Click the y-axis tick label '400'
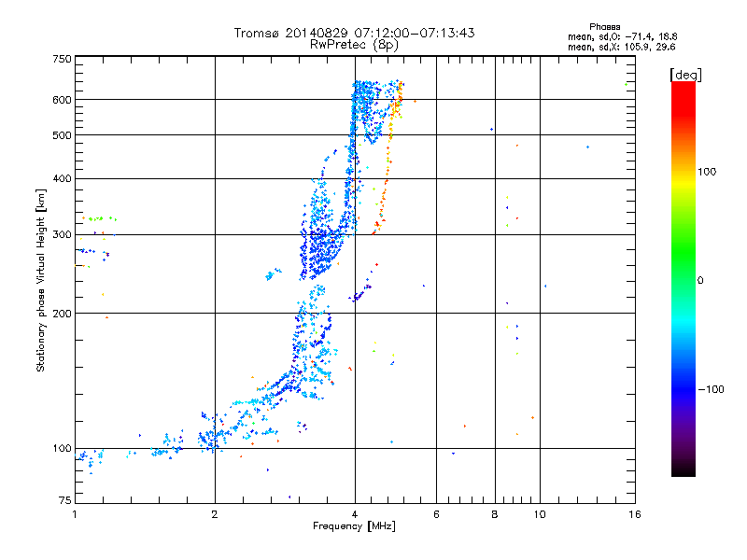 click(x=62, y=179)
